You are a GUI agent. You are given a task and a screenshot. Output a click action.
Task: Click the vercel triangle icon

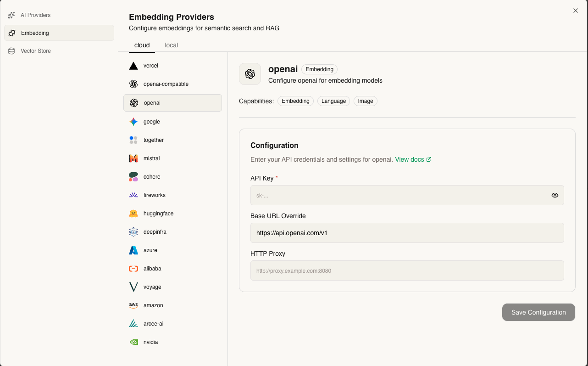(133, 65)
